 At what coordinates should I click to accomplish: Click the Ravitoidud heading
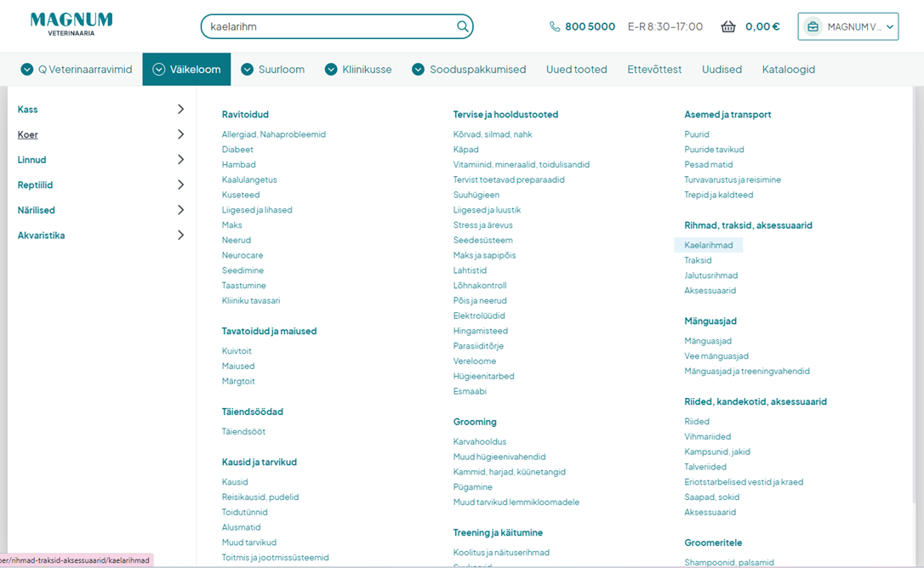[245, 114]
